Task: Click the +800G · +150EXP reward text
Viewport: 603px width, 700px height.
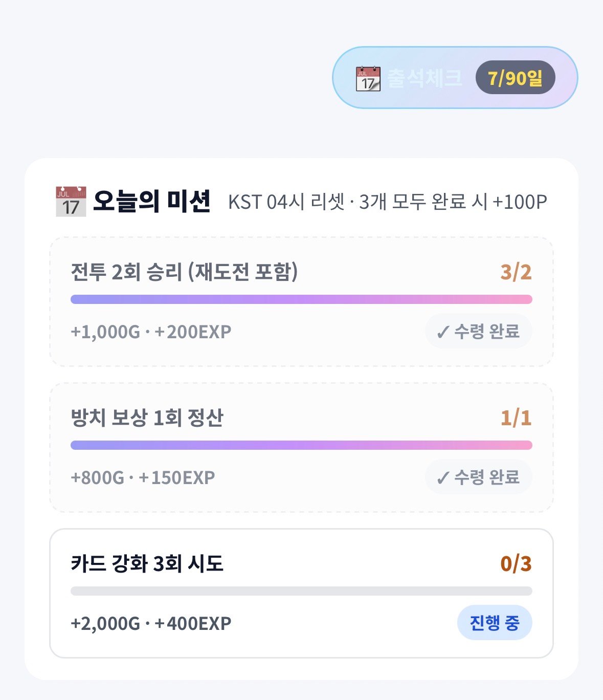Action: (x=143, y=478)
